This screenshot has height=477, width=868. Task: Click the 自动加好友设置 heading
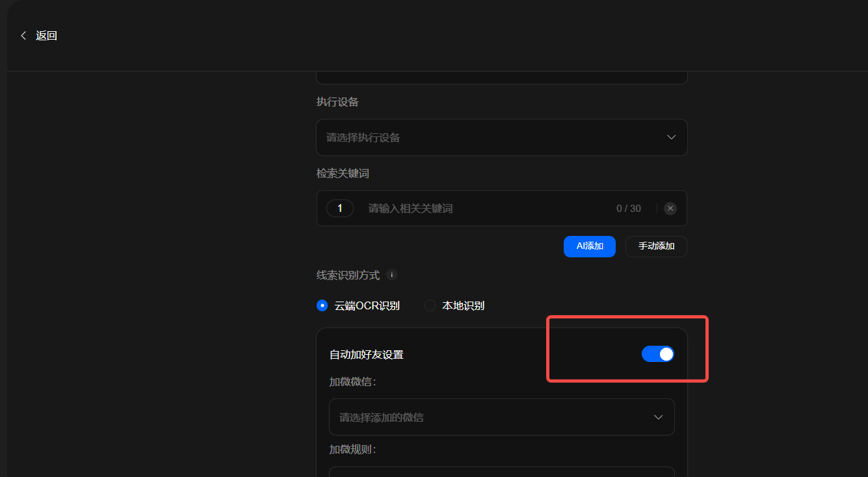(367, 354)
